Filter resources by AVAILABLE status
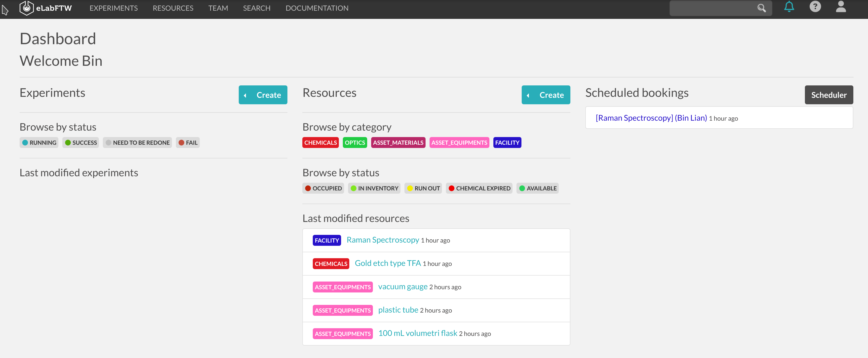 pyautogui.click(x=537, y=188)
